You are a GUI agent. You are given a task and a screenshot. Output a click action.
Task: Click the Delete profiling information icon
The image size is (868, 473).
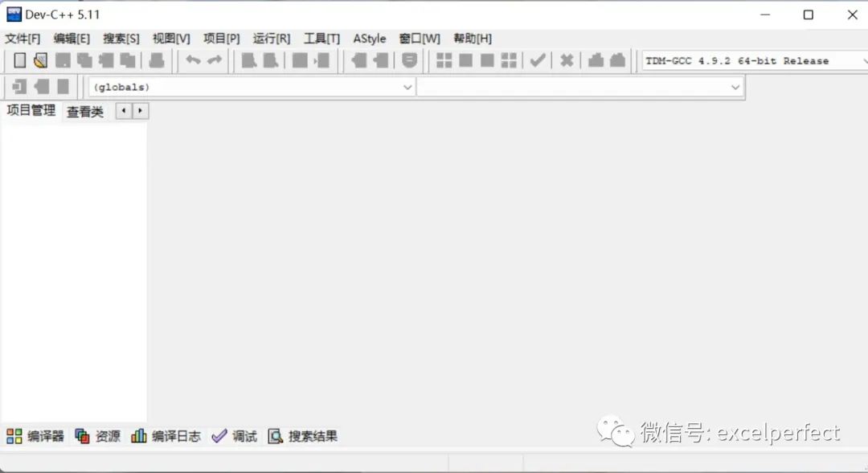(x=617, y=60)
